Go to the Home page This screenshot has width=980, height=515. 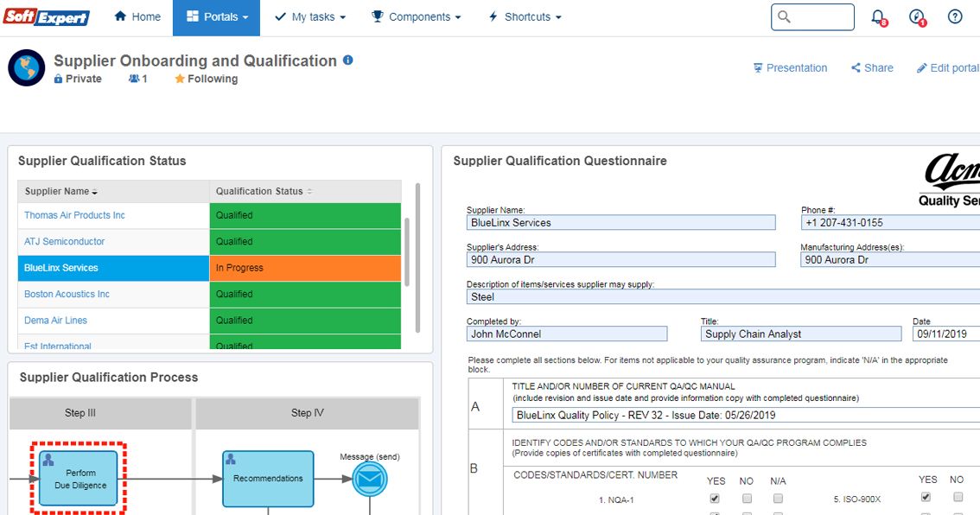click(x=137, y=17)
